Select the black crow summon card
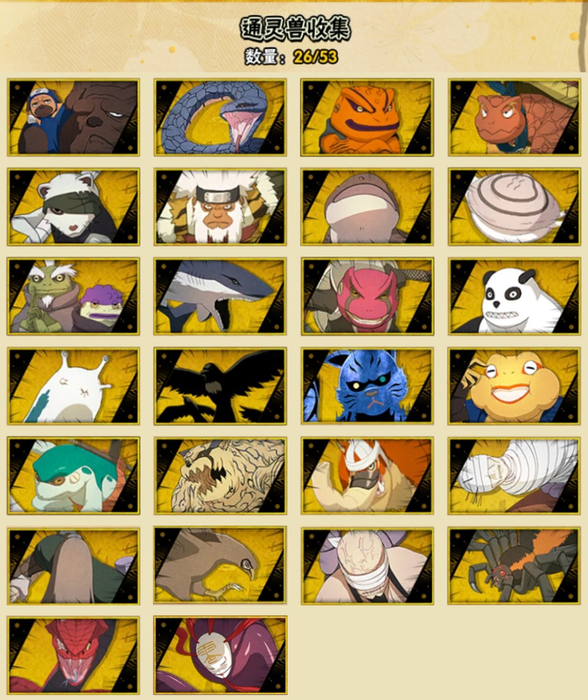The height and width of the screenshot is (700, 588). tap(220, 386)
